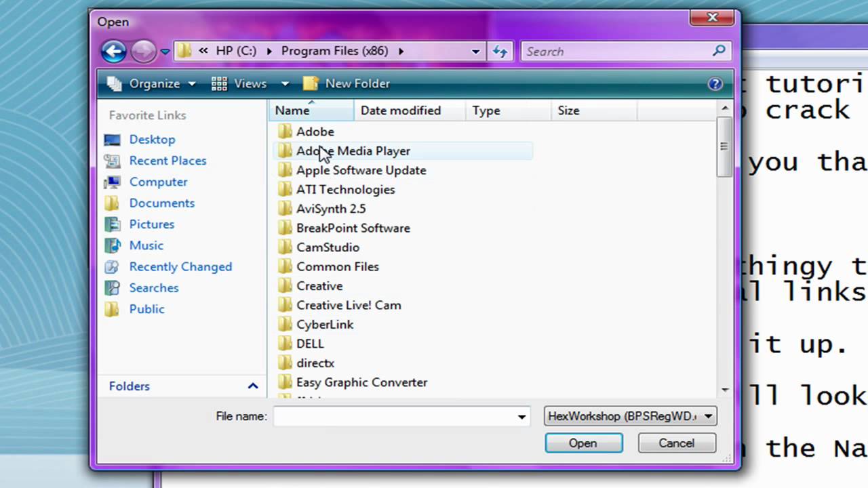
Task: Sort by Date modified column header
Action: (410, 110)
